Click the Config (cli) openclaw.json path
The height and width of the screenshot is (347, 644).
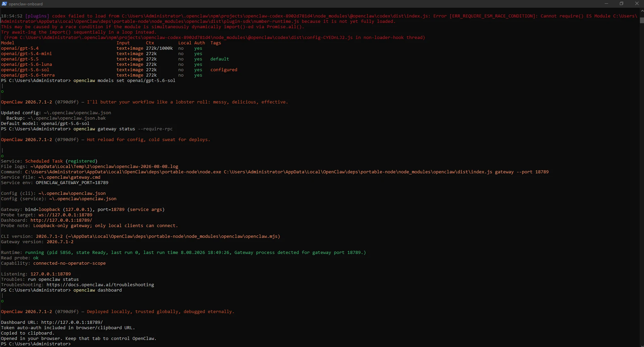coord(72,193)
